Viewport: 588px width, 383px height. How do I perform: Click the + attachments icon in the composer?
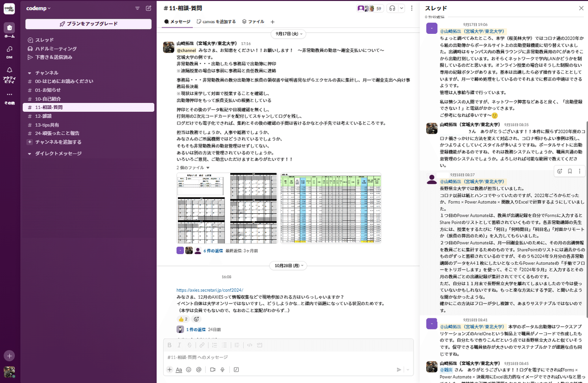tap(170, 369)
